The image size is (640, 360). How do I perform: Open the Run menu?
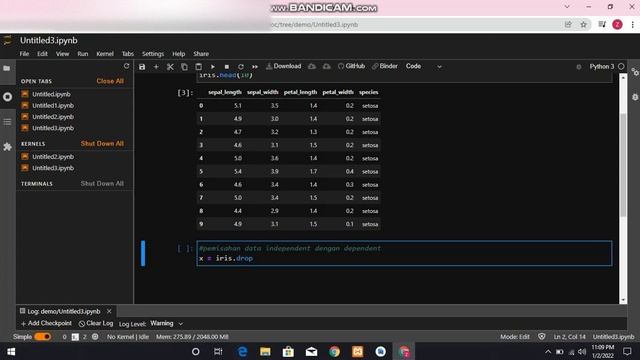[x=83, y=54]
